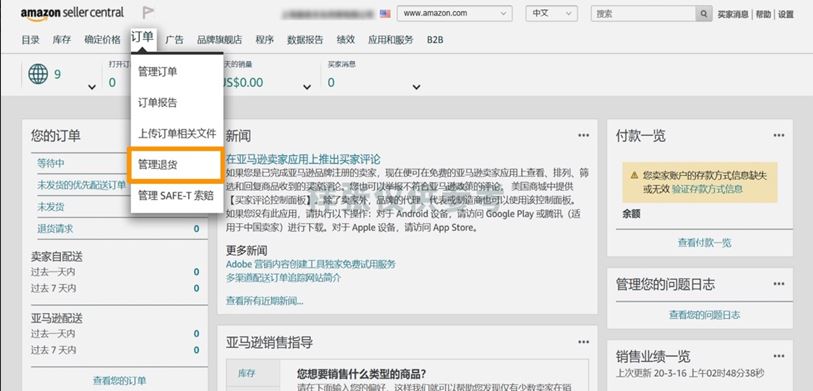Open the B2B menu

point(436,39)
